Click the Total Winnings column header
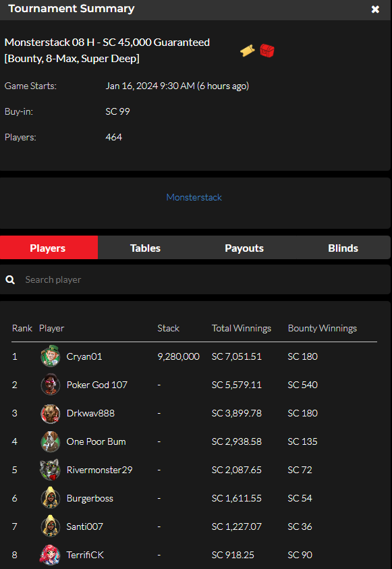 pyautogui.click(x=242, y=329)
